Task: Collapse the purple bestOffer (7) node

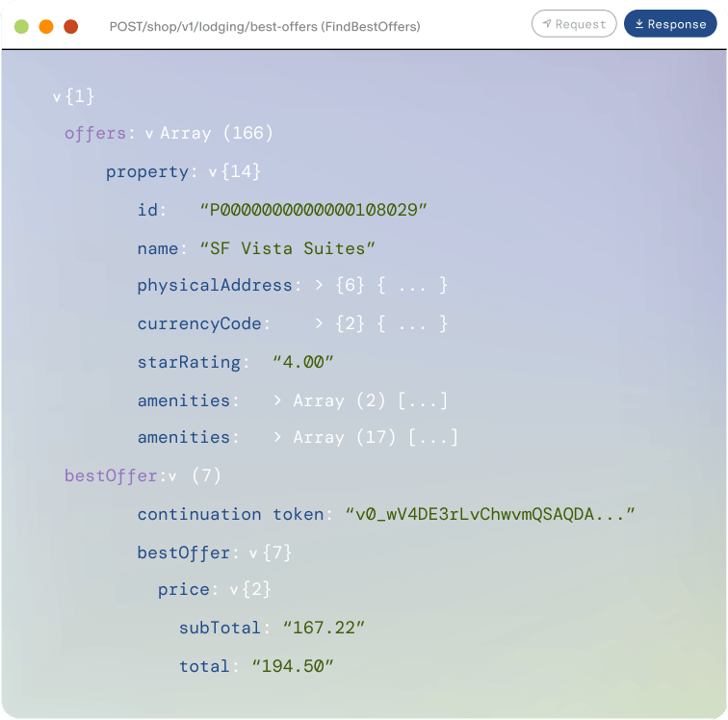Action: point(172,476)
